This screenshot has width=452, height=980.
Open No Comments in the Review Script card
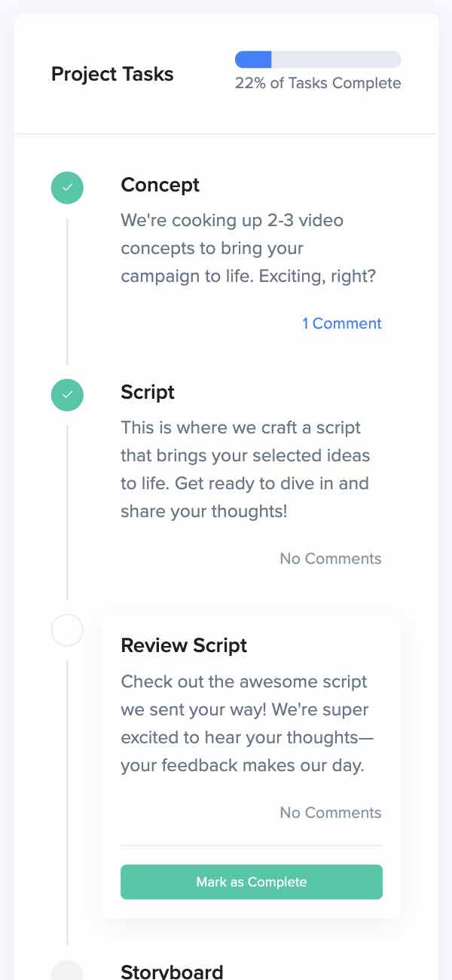point(331,813)
